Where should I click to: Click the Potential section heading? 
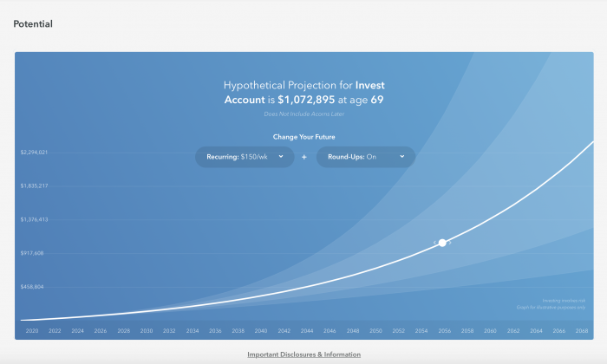(33, 24)
